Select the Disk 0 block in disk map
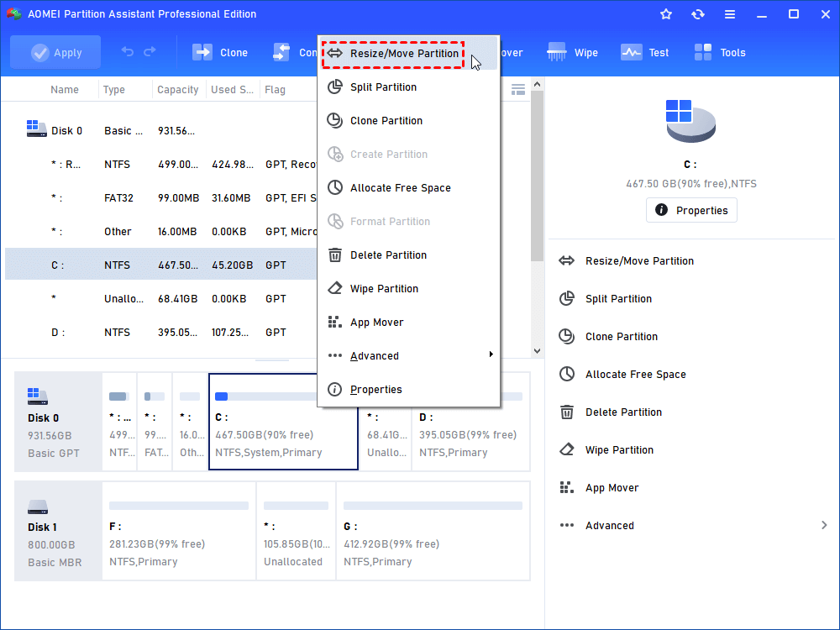The height and width of the screenshot is (630, 840). pos(58,422)
